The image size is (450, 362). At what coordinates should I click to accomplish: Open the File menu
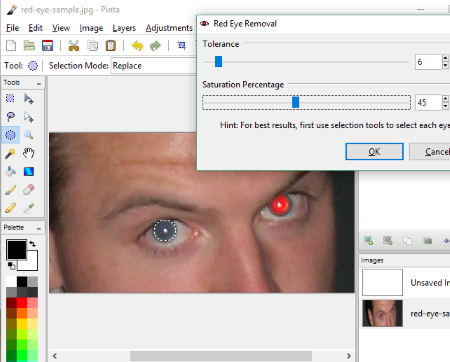click(x=12, y=28)
